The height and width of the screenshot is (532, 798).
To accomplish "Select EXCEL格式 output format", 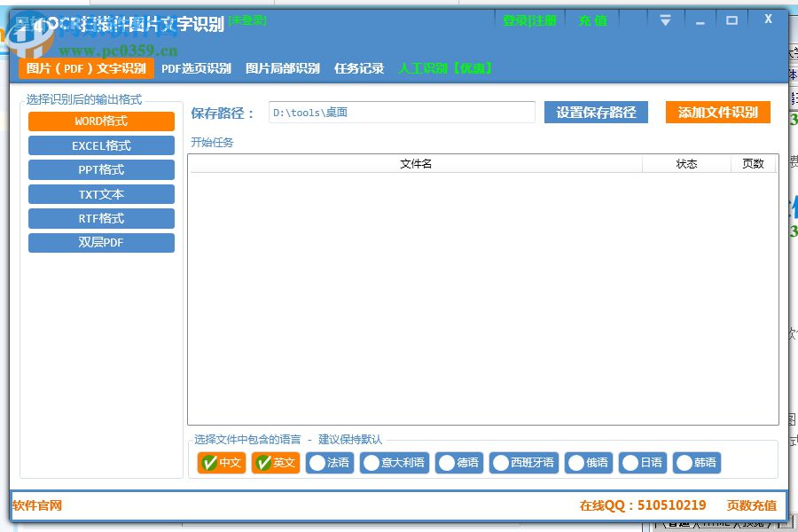I will tap(101, 145).
